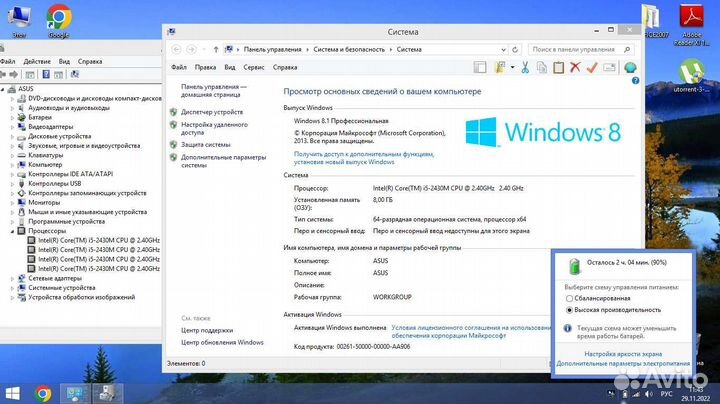720x404 pixels.
Task: Click the Windows Start button on taskbar
Action: tap(13, 394)
